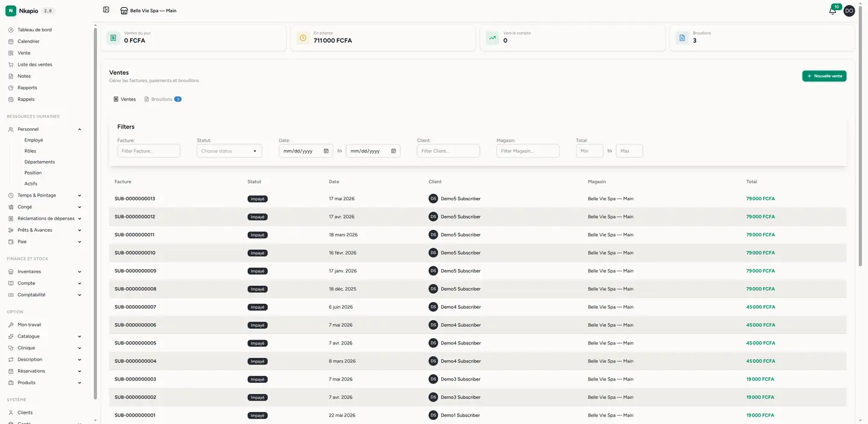Open the Choose status dropdown

pyautogui.click(x=229, y=151)
